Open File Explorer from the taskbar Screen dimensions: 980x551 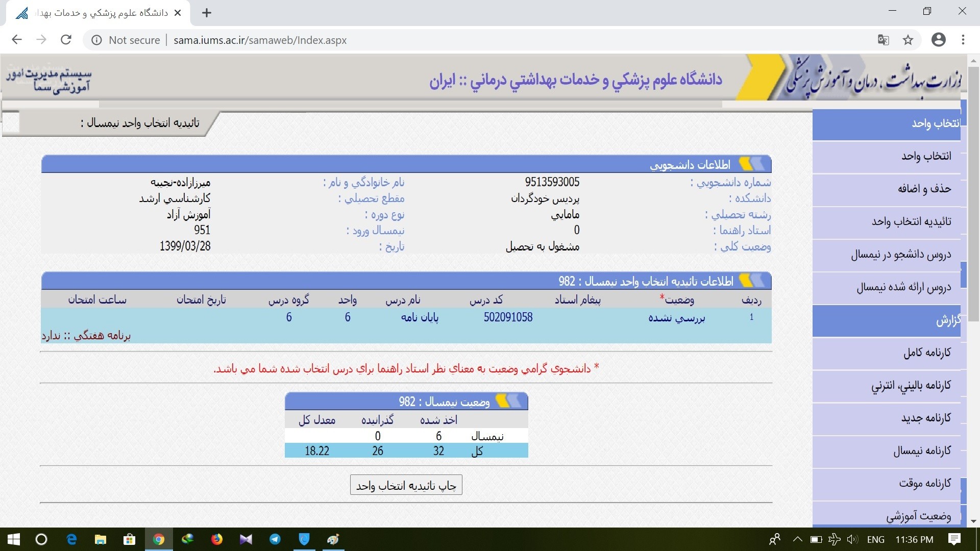pos(101,539)
